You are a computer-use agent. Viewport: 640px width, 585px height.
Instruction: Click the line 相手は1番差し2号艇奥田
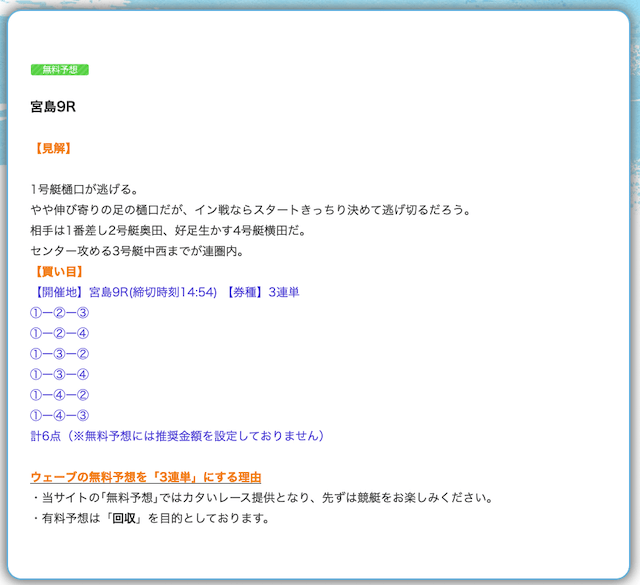(x=168, y=231)
